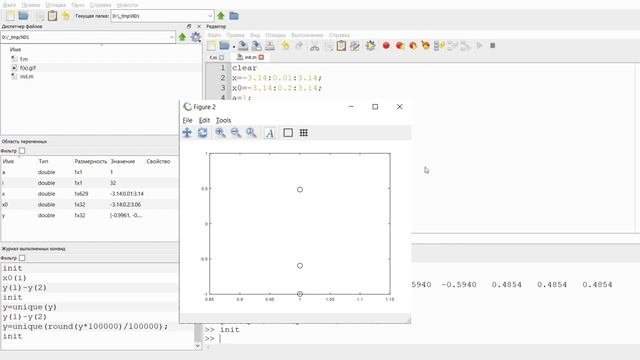Click New Script icon in editor toolbar
The width and height of the screenshot is (640, 360).
[x=211, y=46]
